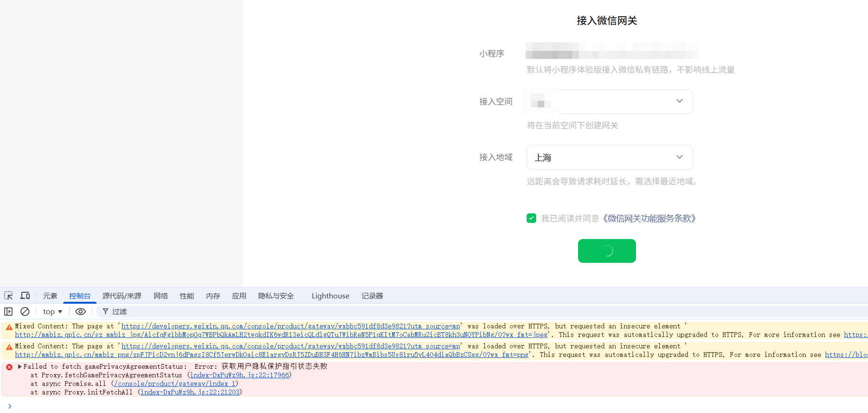
Task: Open the 性能 tab
Action: [x=187, y=296]
